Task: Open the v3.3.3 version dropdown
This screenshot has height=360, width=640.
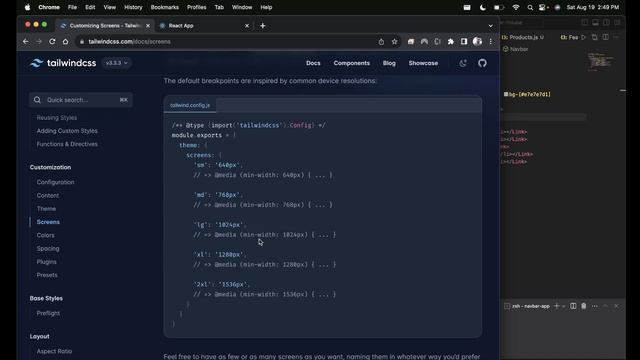Action: point(117,63)
